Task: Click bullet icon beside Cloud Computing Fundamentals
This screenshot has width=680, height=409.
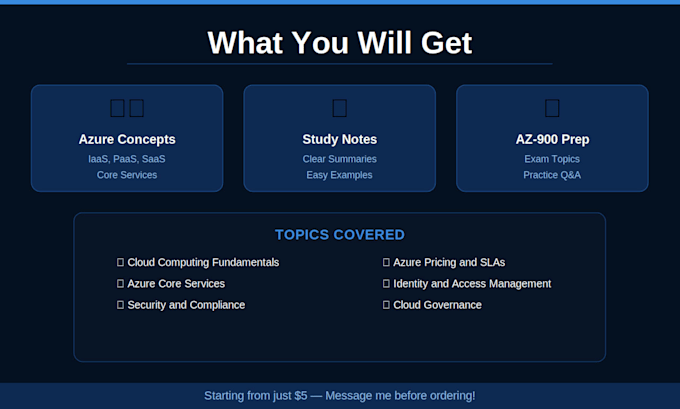Action: pos(120,262)
